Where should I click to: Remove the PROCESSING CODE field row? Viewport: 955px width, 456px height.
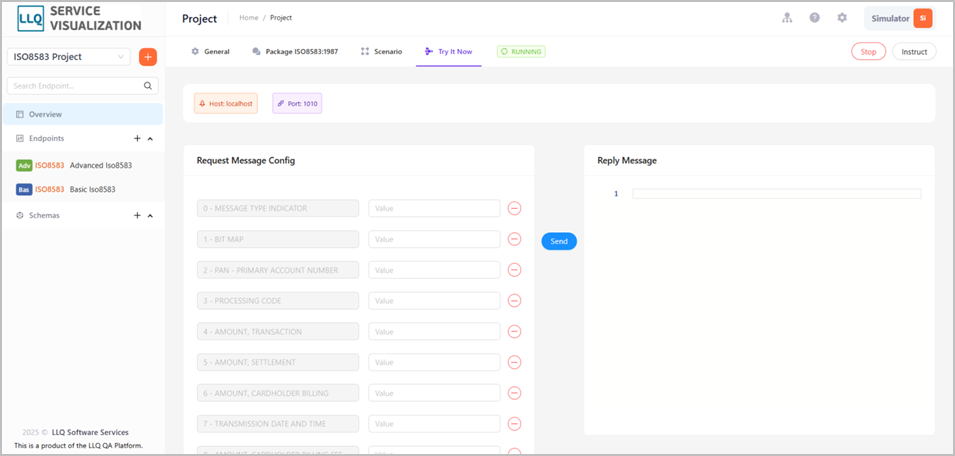coord(515,301)
